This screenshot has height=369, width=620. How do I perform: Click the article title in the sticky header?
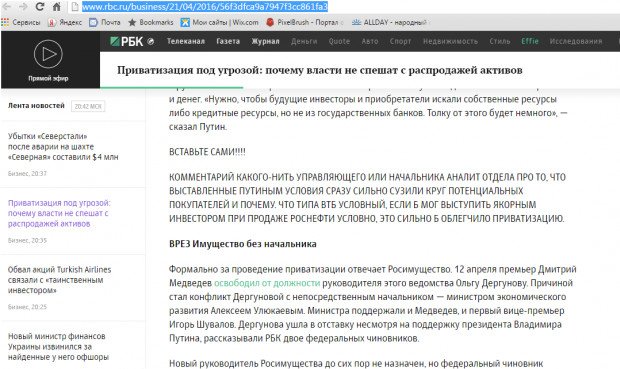coord(319,70)
